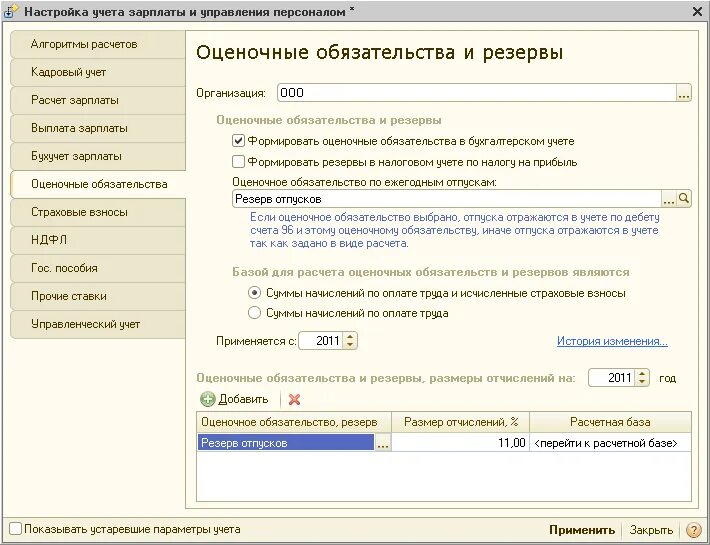
Task: Click the Оценочное обязательство Резерв отпусков field
Action: pos(447,199)
